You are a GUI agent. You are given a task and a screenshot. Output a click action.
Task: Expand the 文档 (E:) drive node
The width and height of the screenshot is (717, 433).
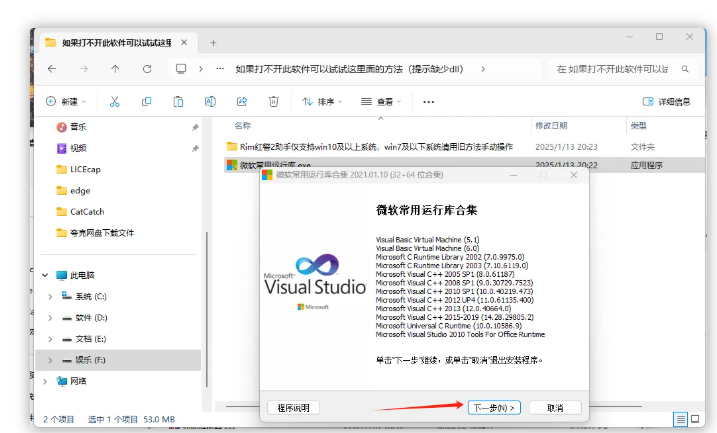click(50, 339)
